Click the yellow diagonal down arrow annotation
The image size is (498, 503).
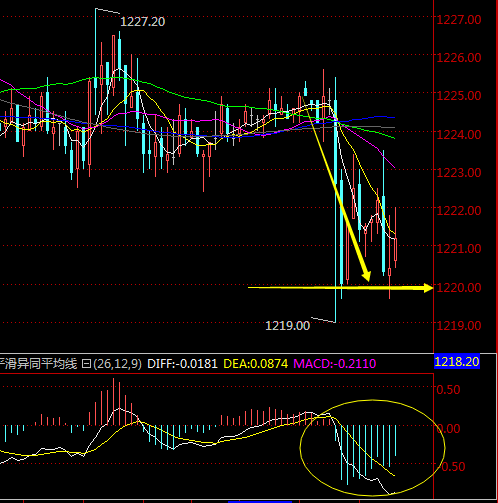coord(336,189)
